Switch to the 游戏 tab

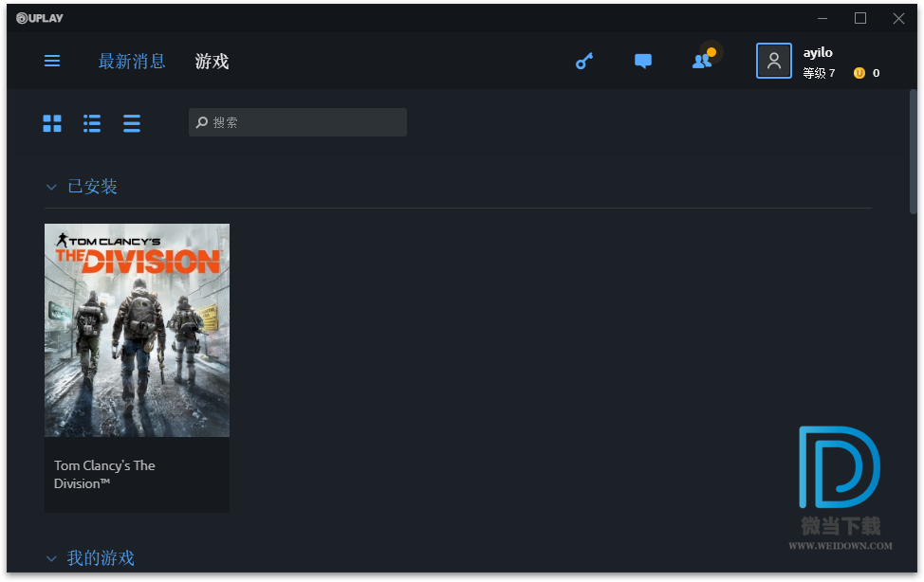tap(212, 62)
